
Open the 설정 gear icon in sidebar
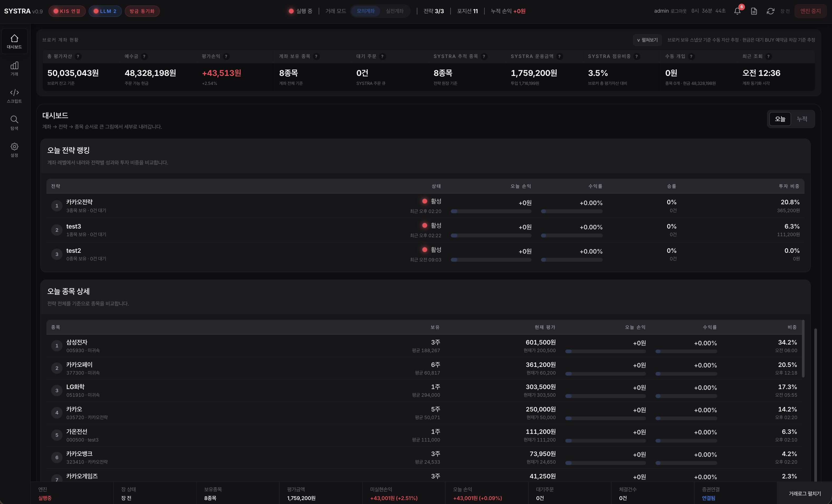pos(14,149)
